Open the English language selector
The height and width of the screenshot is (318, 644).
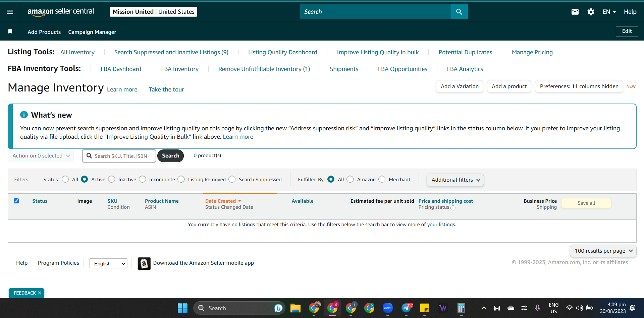coord(108,263)
